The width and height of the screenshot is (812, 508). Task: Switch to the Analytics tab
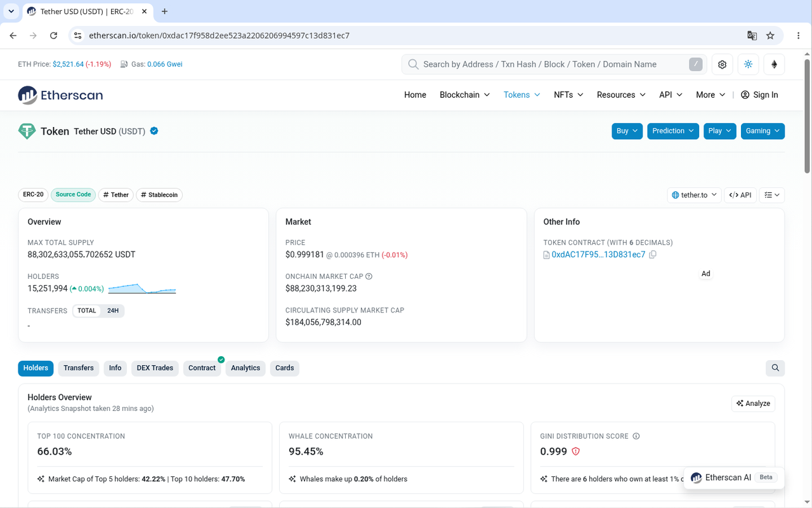click(x=246, y=368)
